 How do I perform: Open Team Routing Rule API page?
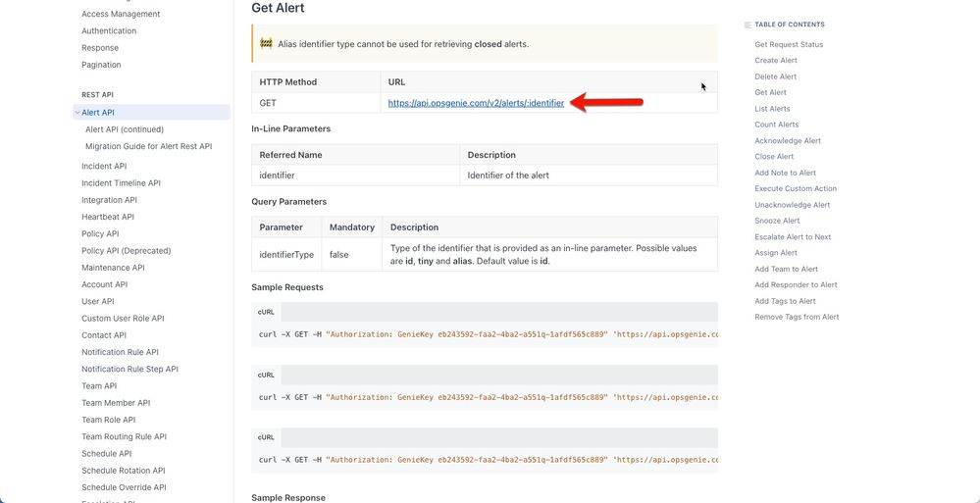tap(124, 436)
